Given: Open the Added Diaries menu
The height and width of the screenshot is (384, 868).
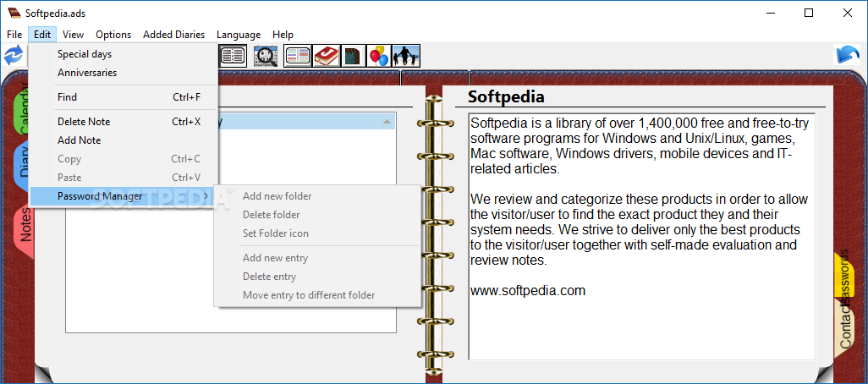Looking at the screenshot, I should point(173,35).
